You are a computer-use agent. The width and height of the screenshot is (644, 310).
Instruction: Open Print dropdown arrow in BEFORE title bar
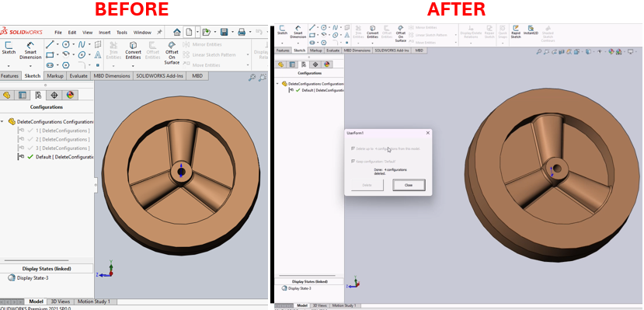click(x=249, y=32)
